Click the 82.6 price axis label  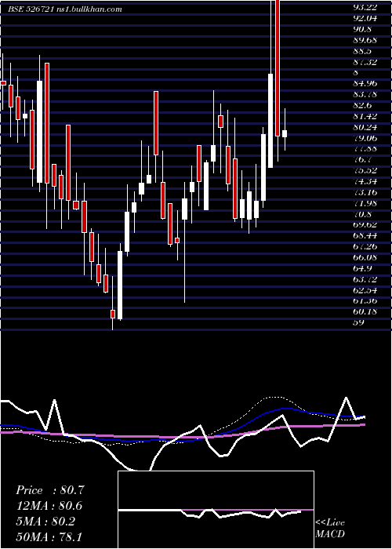pyautogui.click(x=362, y=105)
